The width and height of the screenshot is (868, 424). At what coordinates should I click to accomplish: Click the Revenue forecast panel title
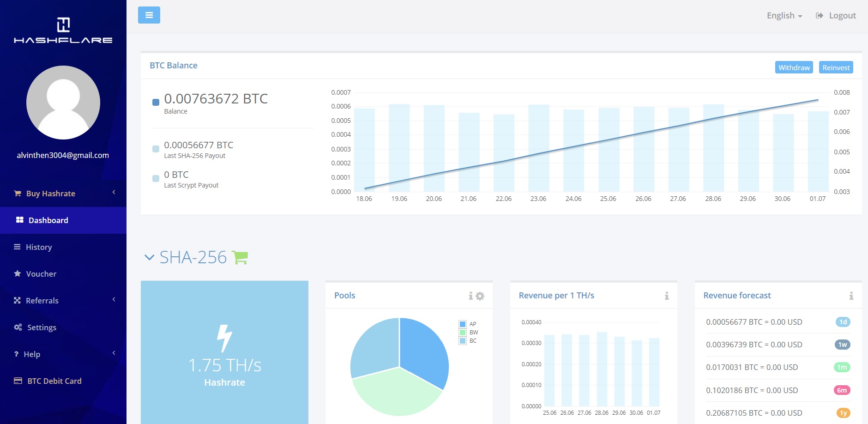737,296
